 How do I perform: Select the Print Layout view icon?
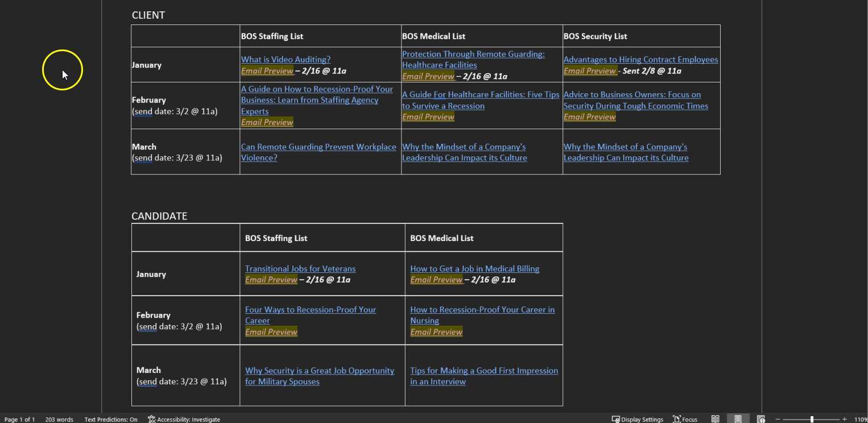(738, 419)
